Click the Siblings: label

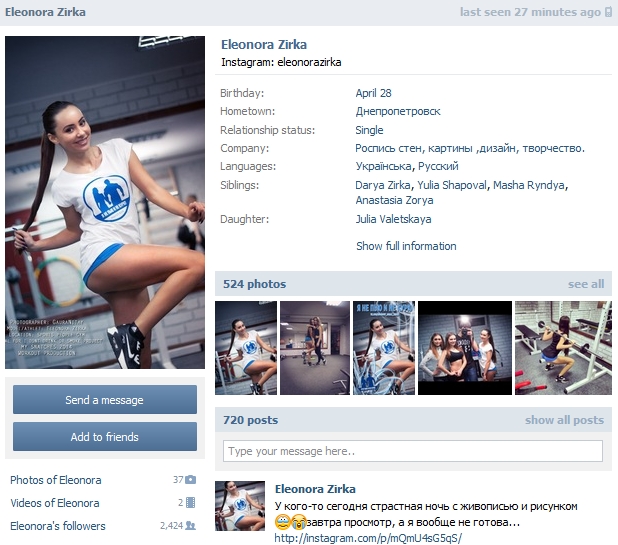pos(240,185)
